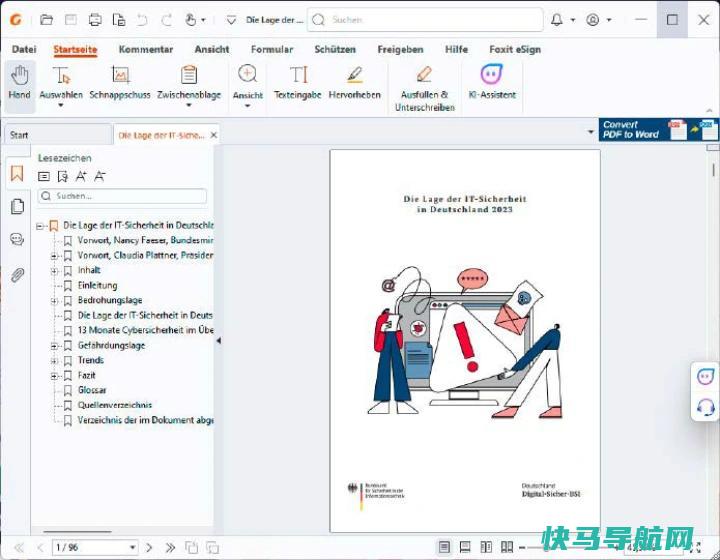The width and height of the screenshot is (720, 560).
Task: Jump to the last page
Action: 170,547
